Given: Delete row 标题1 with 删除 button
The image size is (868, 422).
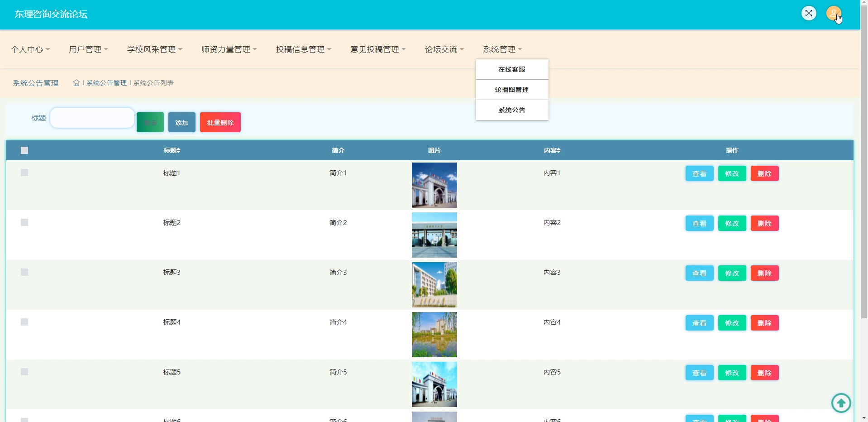Looking at the screenshot, I should point(764,173).
